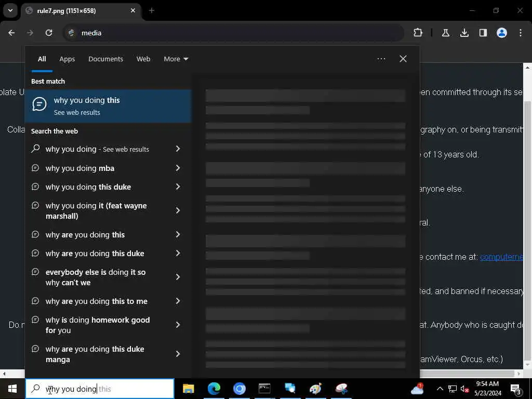Click the computerne email link on page

501,257
